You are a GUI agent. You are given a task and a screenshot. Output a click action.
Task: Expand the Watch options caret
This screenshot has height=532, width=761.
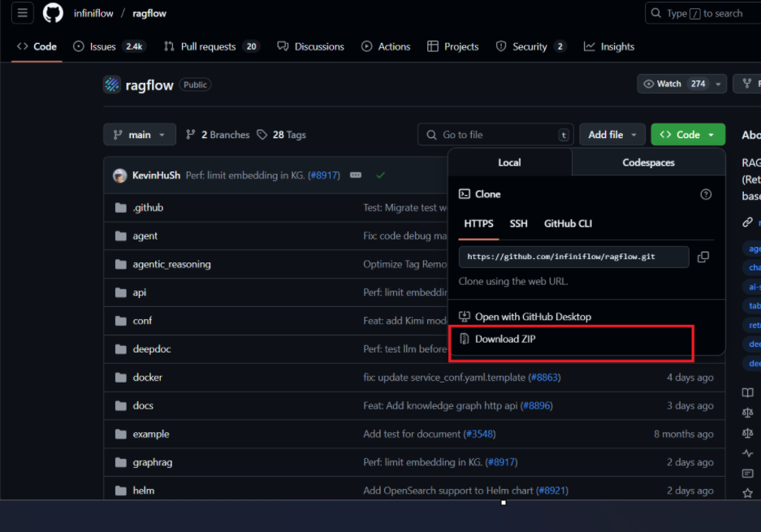(x=718, y=84)
